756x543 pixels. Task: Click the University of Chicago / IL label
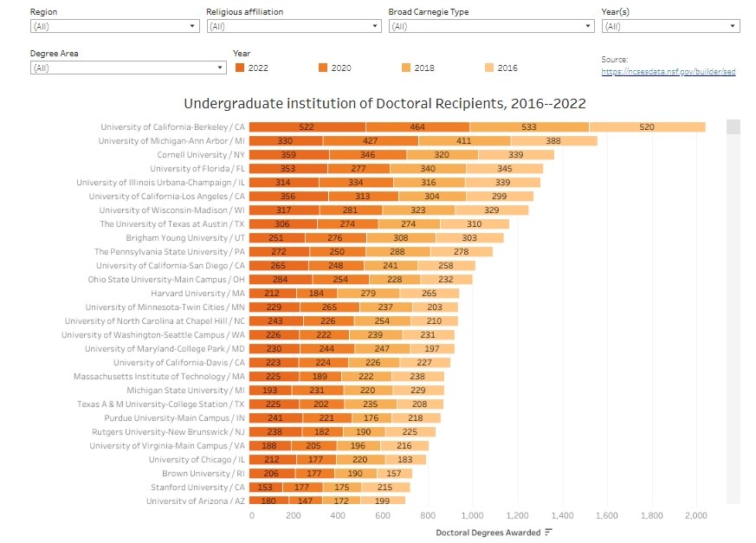coord(197,460)
